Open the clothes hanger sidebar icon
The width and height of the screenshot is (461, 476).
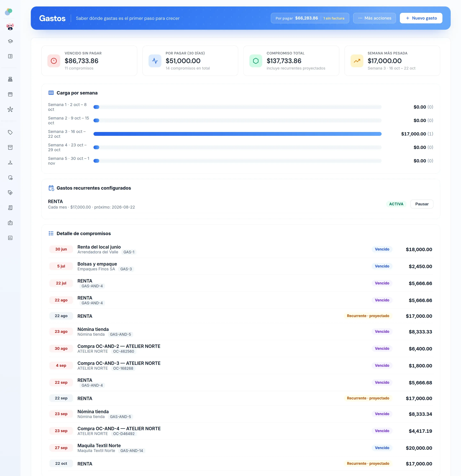pyautogui.click(x=10, y=162)
